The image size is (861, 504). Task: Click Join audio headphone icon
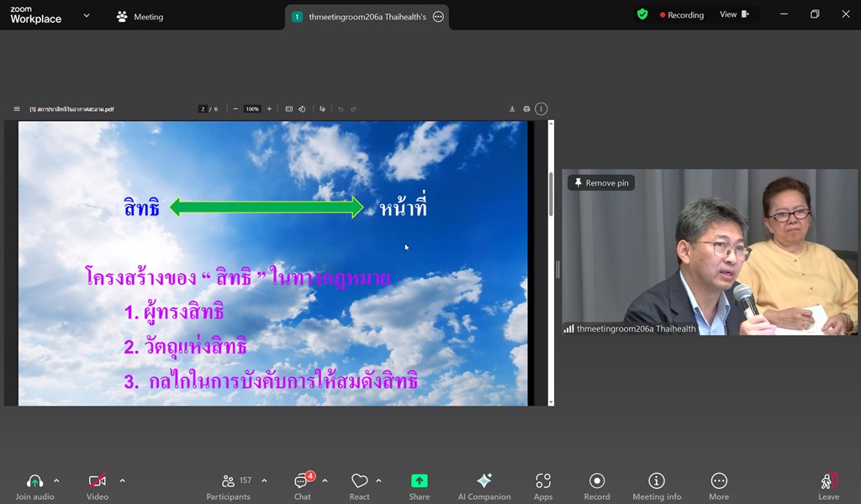[x=34, y=481]
